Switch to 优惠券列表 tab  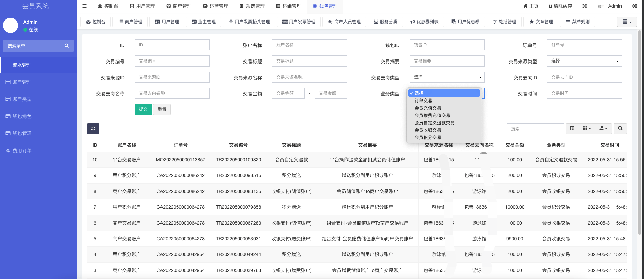click(424, 22)
